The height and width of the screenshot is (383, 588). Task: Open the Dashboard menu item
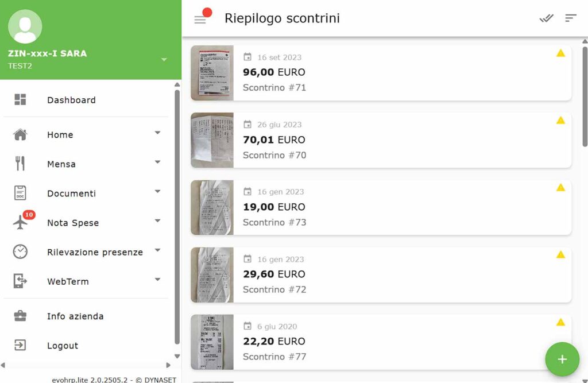tap(71, 99)
